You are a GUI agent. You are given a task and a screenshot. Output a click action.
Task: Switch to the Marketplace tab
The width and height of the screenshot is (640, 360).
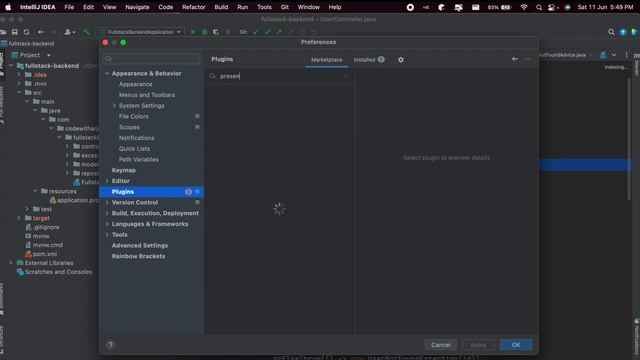(x=327, y=60)
